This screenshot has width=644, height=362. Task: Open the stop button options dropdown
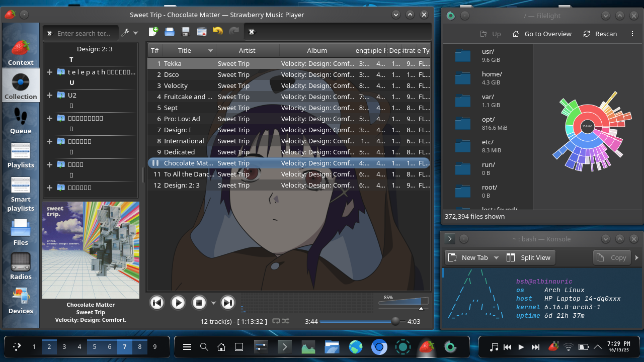click(213, 303)
